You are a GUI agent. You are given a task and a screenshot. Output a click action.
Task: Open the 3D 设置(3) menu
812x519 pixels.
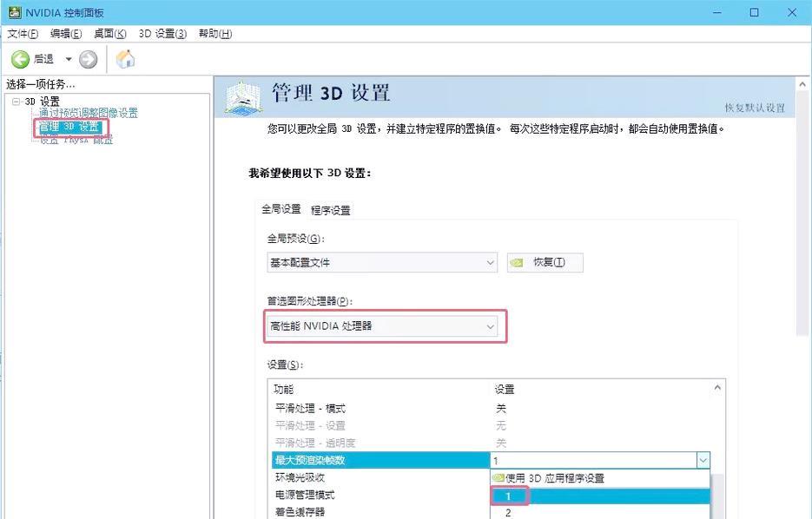pyautogui.click(x=162, y=34)
